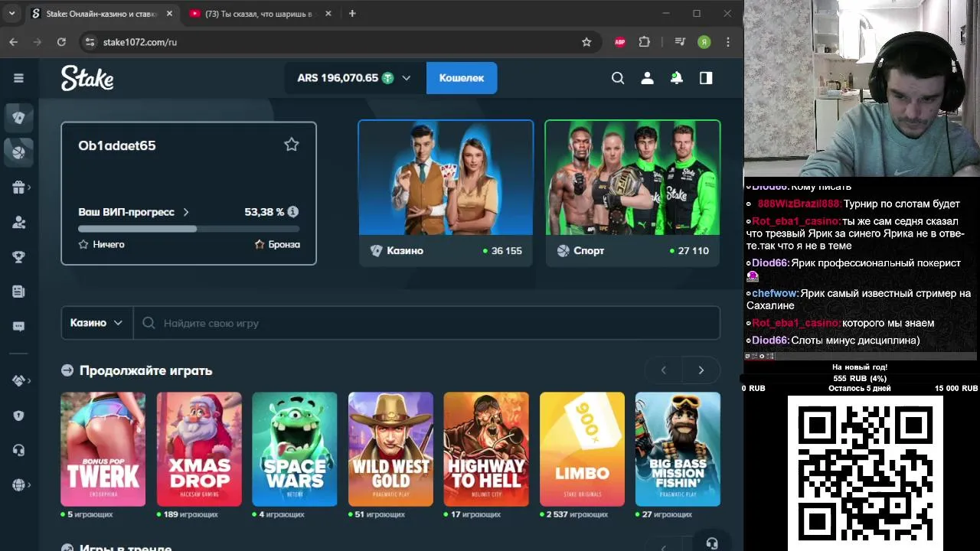Launch the Space Wars game thumbnail

(295, 449)
